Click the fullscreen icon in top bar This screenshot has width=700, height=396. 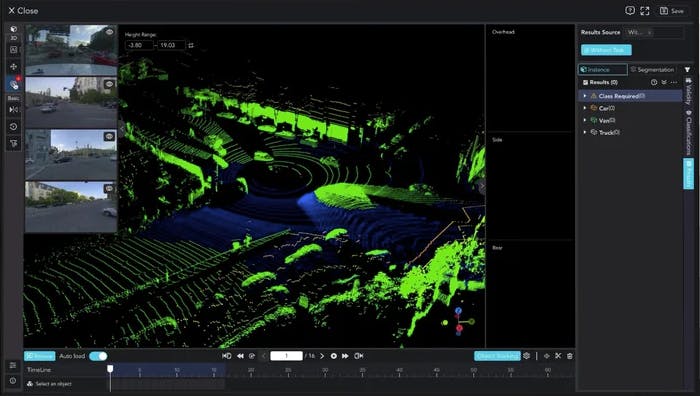644,11
